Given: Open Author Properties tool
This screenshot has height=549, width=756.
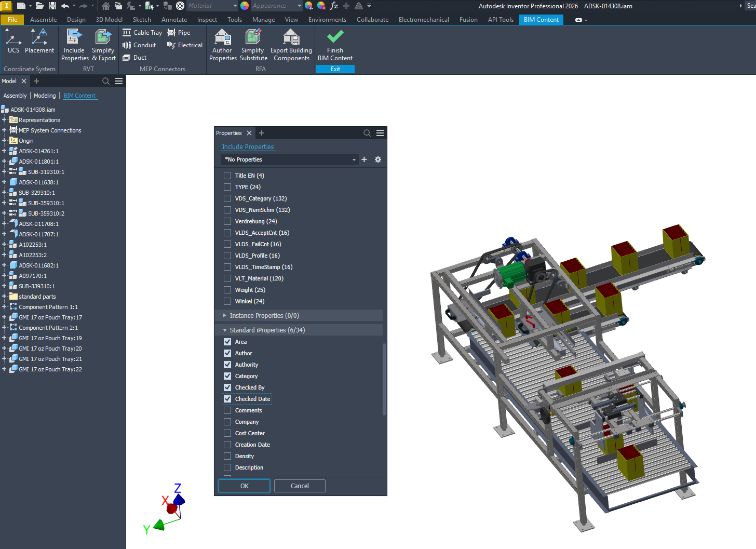Looking at the screenshot, I should pos(223,45).
